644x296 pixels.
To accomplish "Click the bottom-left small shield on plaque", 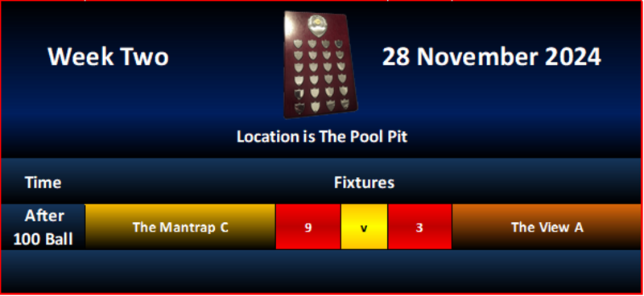I will (x=300, y=108).
